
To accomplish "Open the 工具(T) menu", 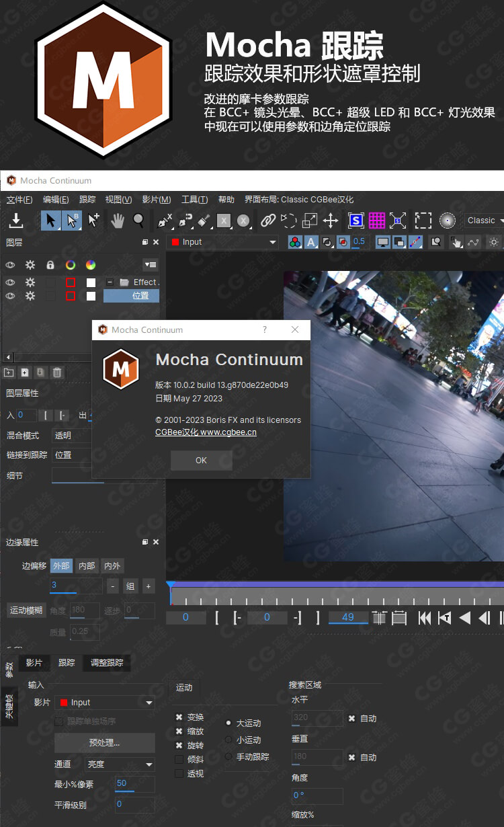I will (x=194, y=200).
